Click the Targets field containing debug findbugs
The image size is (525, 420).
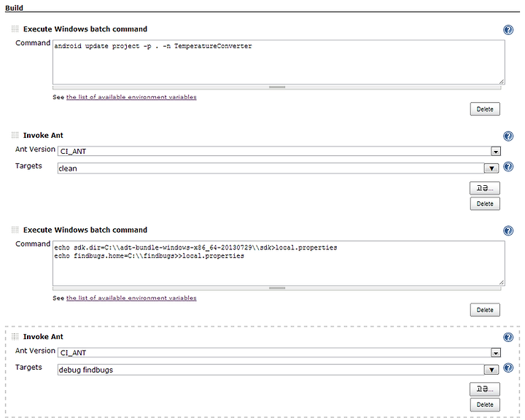(x=271, y=370)
